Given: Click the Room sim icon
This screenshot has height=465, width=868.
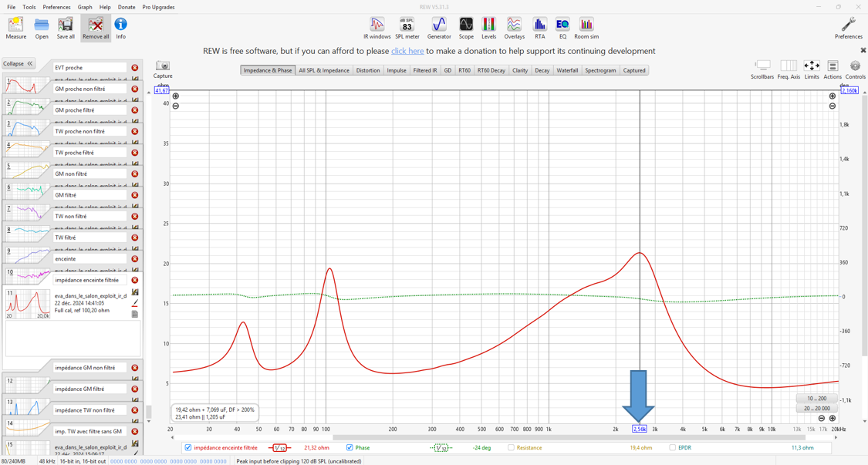Looking at the screenshot, I should tap(586, 28).
